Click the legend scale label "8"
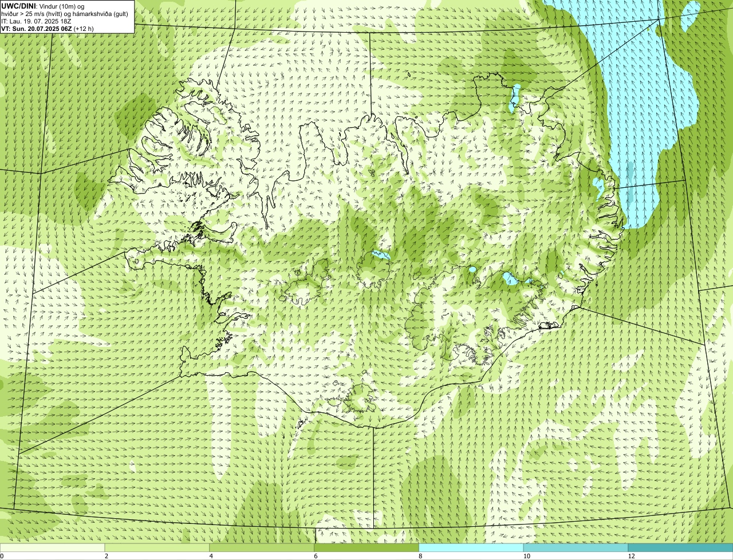 click(420, 556)
